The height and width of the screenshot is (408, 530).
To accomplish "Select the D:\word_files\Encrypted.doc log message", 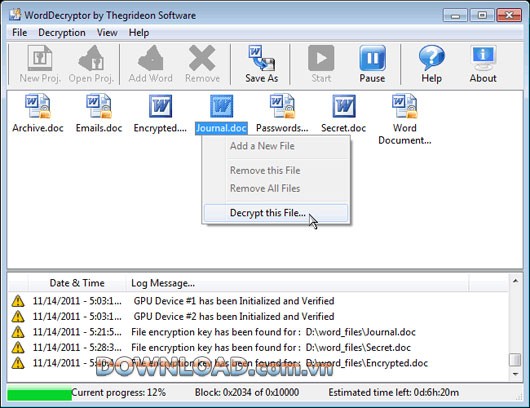I will [280, 363].
